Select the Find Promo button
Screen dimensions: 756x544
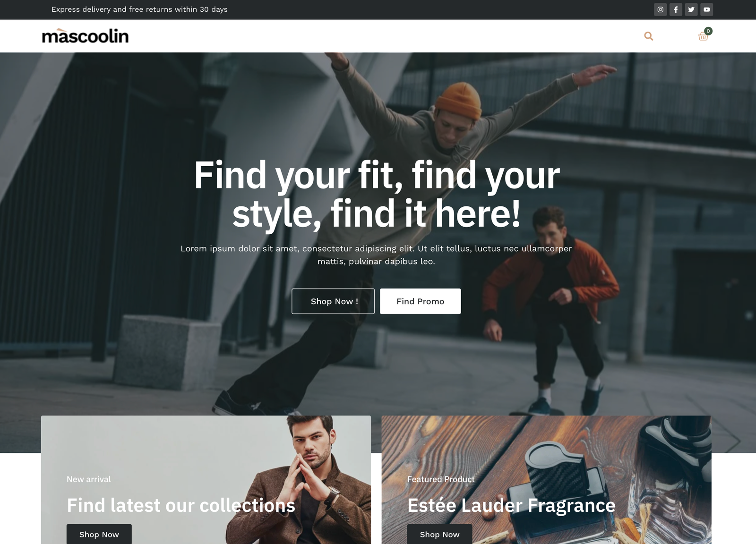(421, 301)
